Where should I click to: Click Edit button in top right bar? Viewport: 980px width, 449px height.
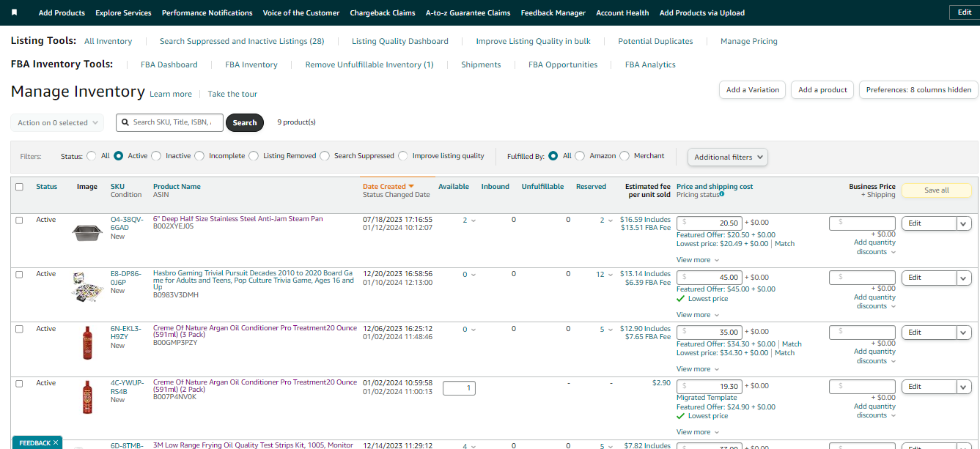point(964,12)
